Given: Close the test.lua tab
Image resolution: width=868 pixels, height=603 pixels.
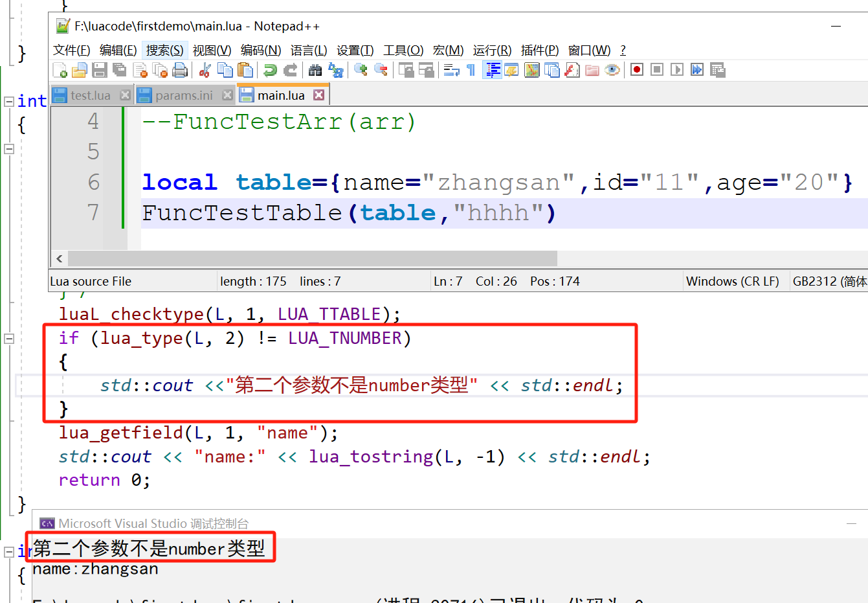Looking at the screenshot, I should (x=126, y=95).
